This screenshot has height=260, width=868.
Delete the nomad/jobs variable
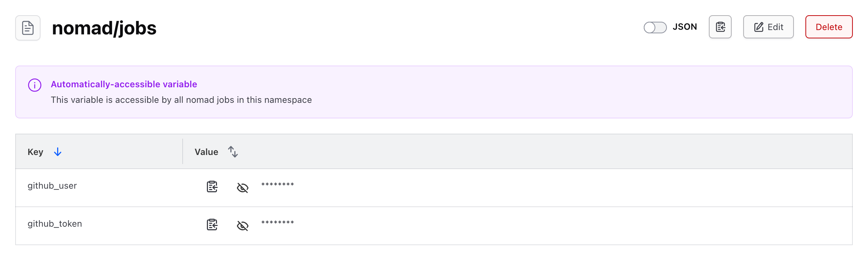(829, 27)
